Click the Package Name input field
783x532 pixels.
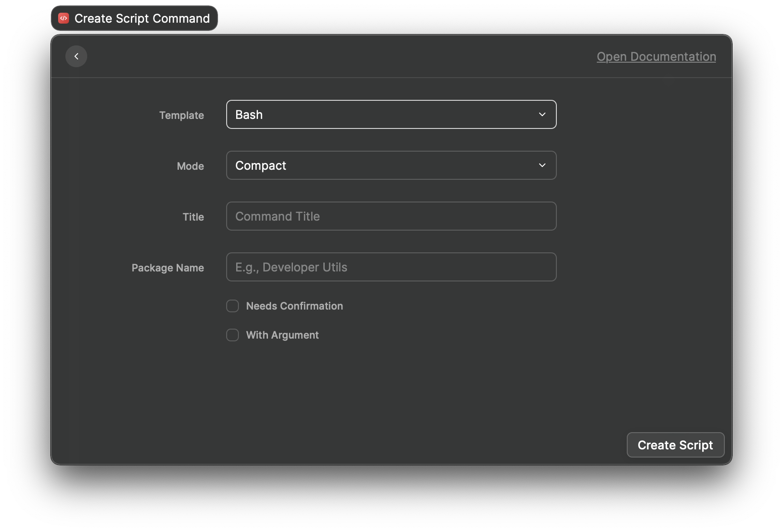pos(391,267)
